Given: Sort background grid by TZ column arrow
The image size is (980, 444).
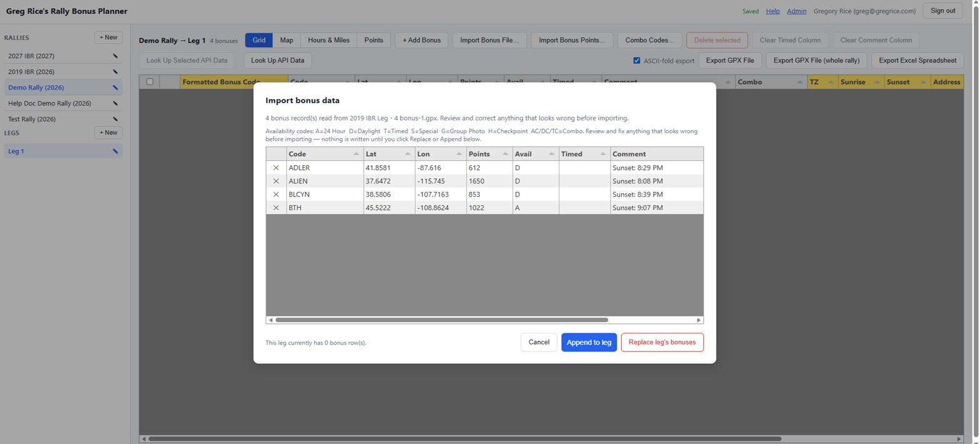Looking at the screenshot, I should [830, 82].
